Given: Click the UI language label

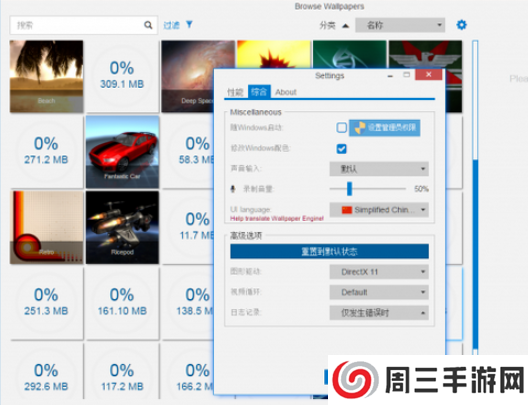Looking at the screenshot, I should coord(251,209).
